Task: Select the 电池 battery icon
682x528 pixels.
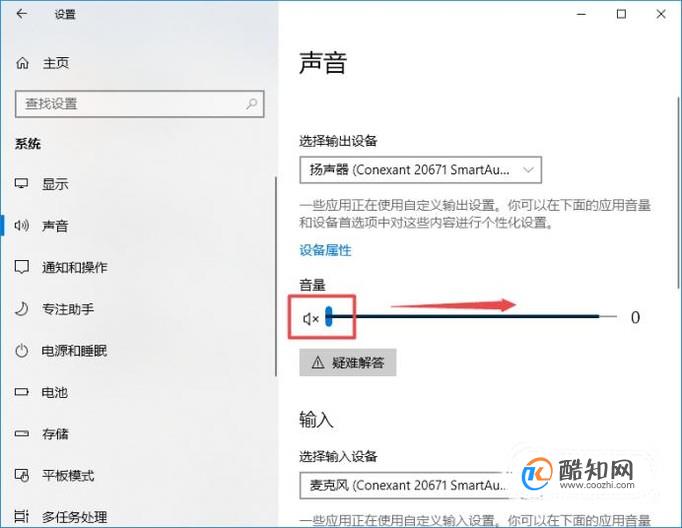Action: 22,392
